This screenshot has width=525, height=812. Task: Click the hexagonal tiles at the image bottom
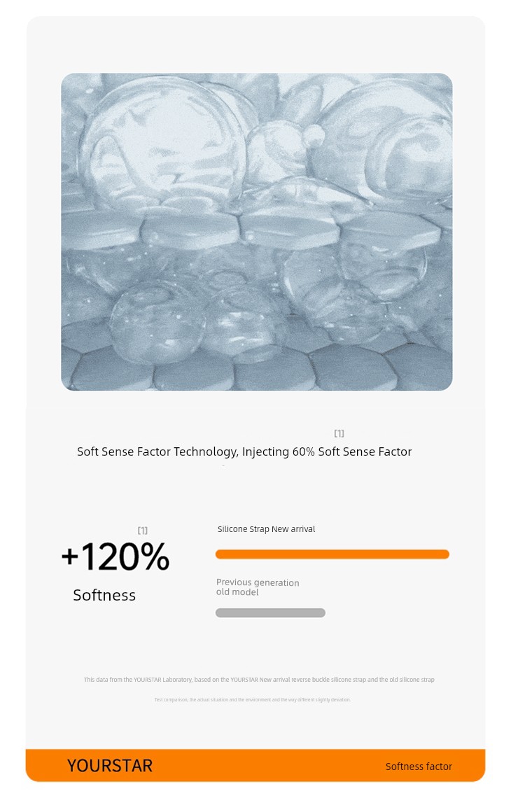coord(257,369)
